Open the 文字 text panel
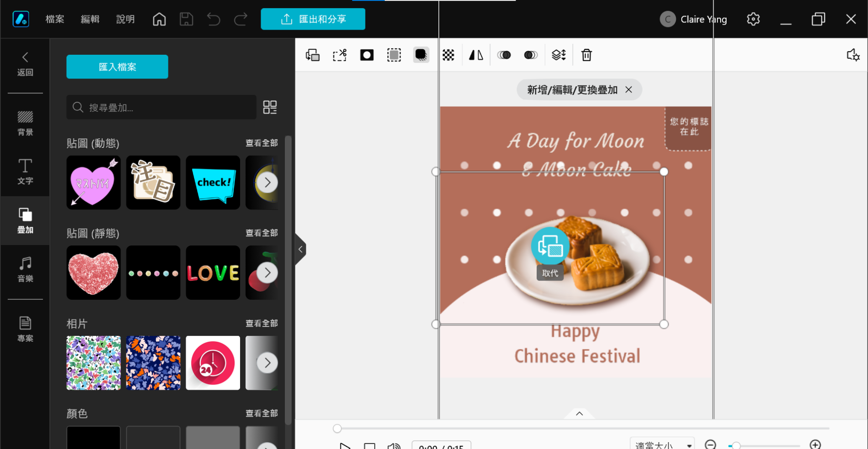The width and height of the screenshot is (868, 449). [25, 172]
